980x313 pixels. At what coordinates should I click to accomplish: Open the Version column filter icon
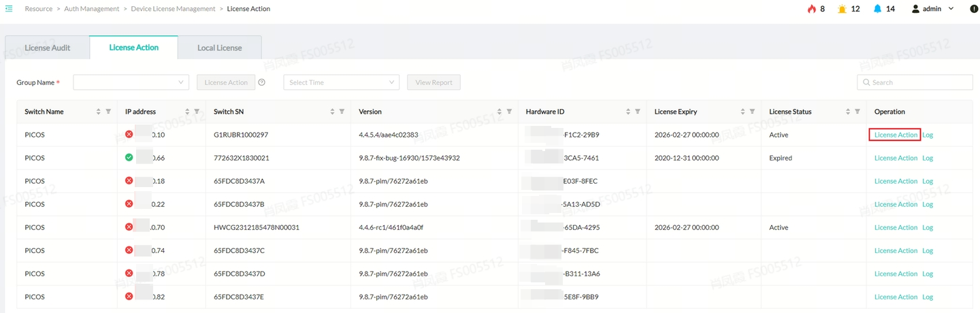point(508,112)
